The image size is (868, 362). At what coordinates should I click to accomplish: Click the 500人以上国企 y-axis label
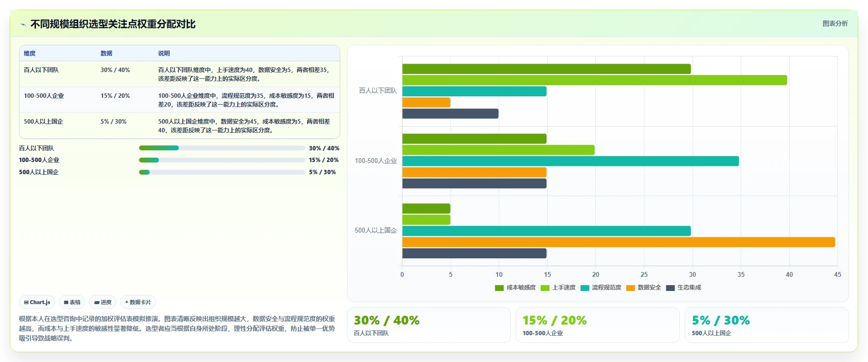click(376, 231)
